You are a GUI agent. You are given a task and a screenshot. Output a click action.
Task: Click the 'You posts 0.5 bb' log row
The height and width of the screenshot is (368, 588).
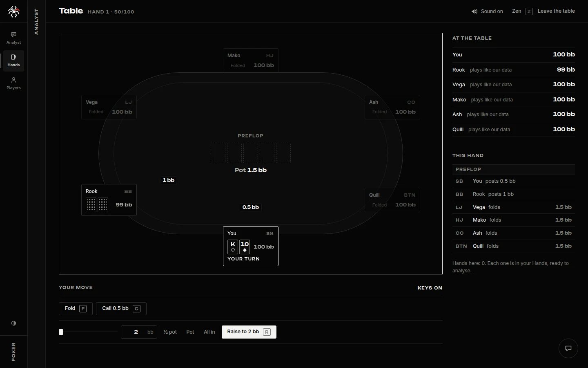[x=514, y=181]
